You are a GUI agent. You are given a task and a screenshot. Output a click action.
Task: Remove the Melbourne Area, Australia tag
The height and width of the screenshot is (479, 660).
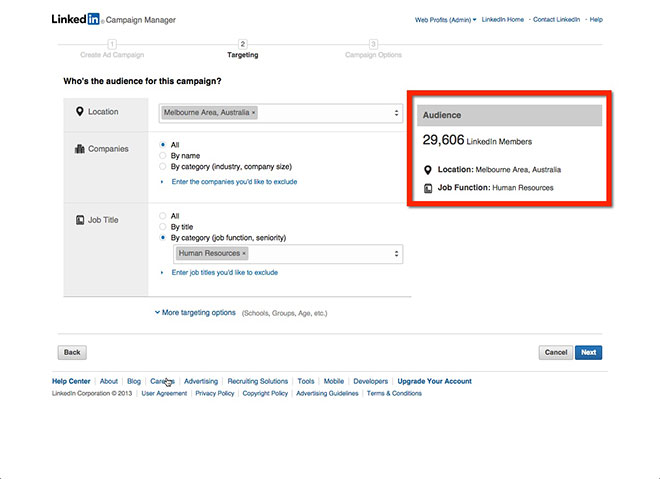253,113
